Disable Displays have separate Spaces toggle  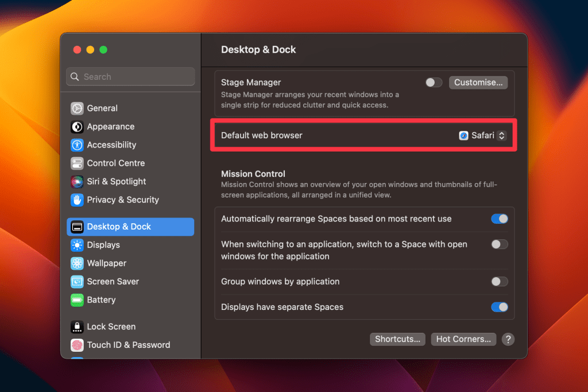tap(499, 307)
